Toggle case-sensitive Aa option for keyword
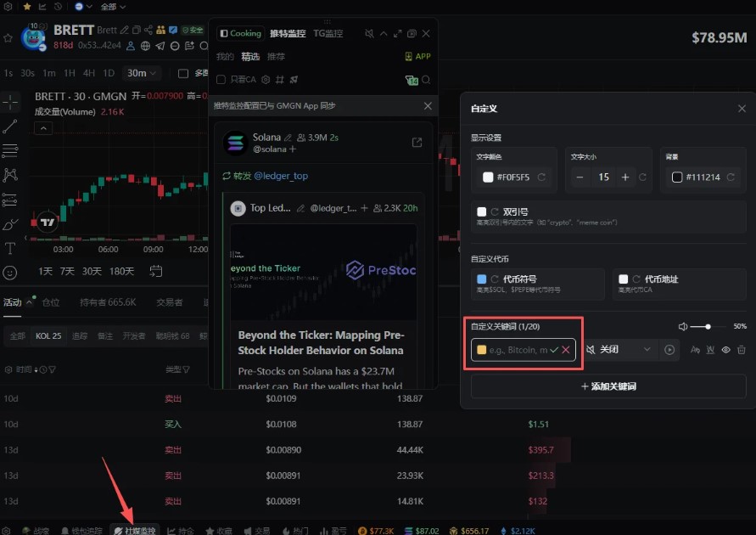This screenshot has height=535, width=756. point(695,350)
